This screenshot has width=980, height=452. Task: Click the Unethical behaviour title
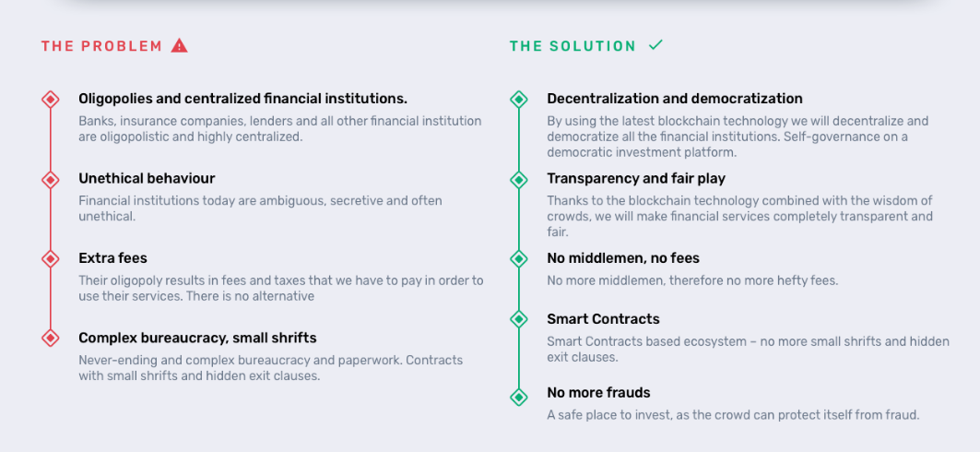(147, 179)
